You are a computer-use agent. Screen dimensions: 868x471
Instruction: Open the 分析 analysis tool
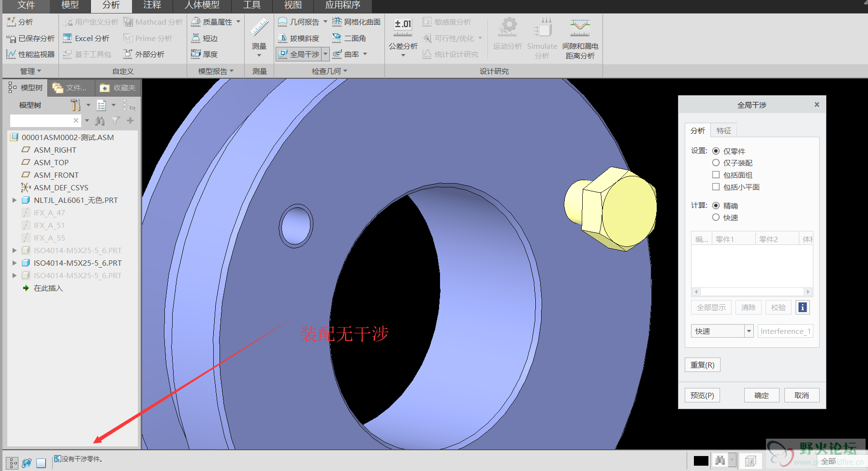pyautogui.click(x=19, y=22)
